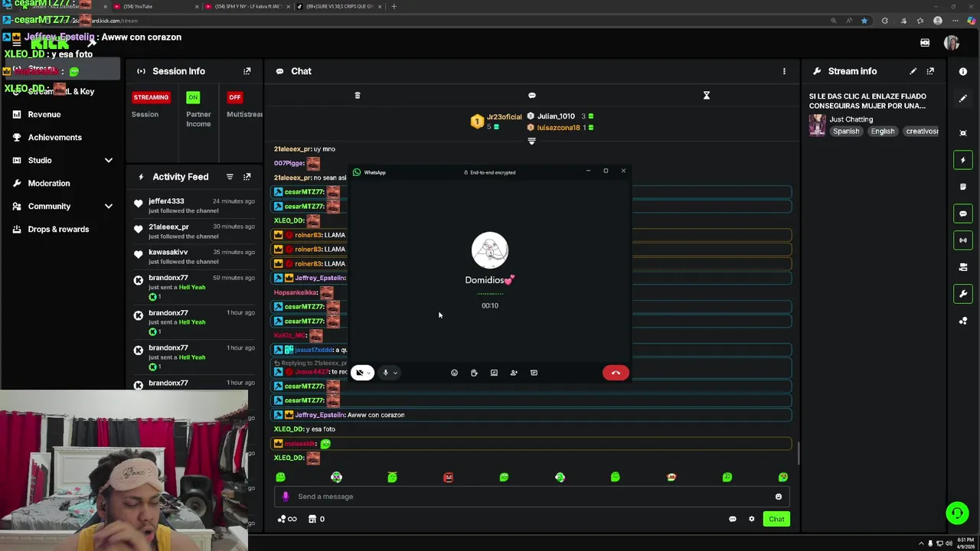Switch to YouTube browser tab

(153, 6)
